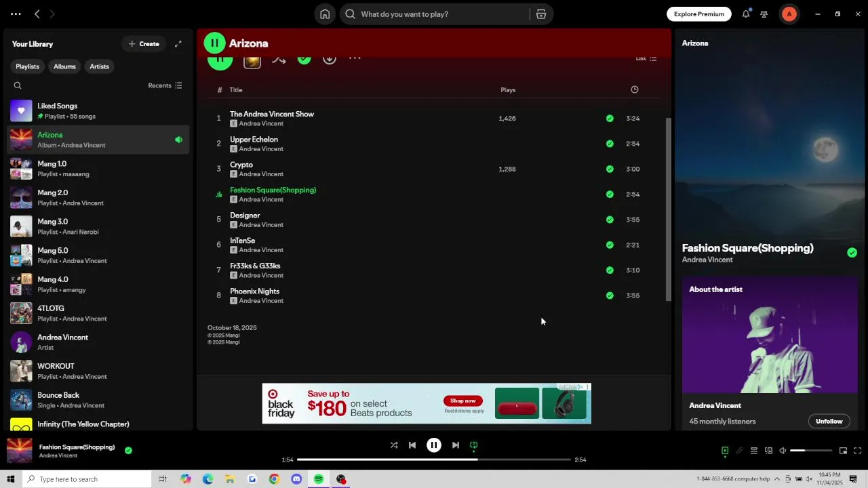
Task: Go to Spotify Home
Action: (325, 14)
